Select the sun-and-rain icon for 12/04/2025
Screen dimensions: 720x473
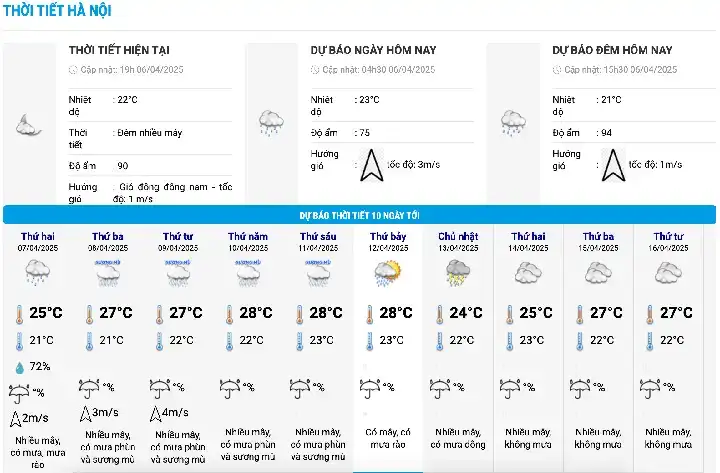(x=387, y=272)
